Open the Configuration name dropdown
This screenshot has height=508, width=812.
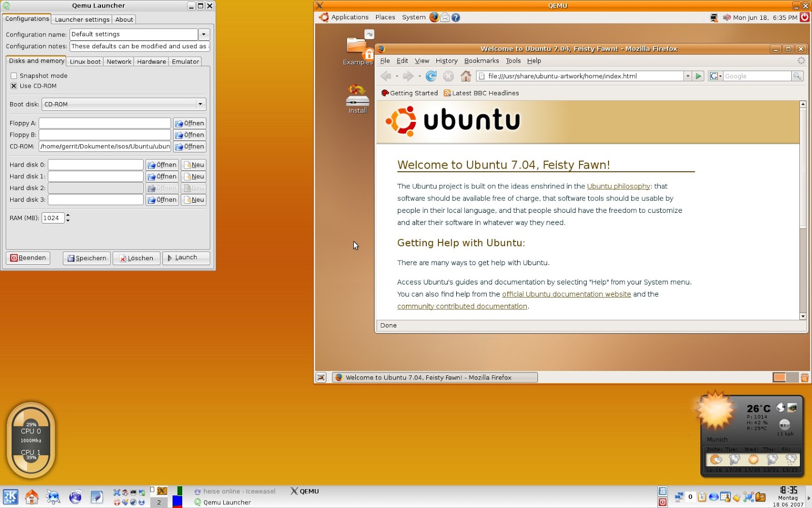[204, 35]
